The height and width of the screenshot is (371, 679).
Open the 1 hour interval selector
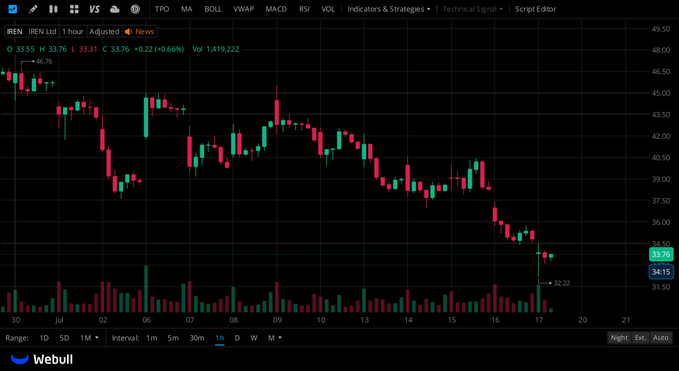72,32
